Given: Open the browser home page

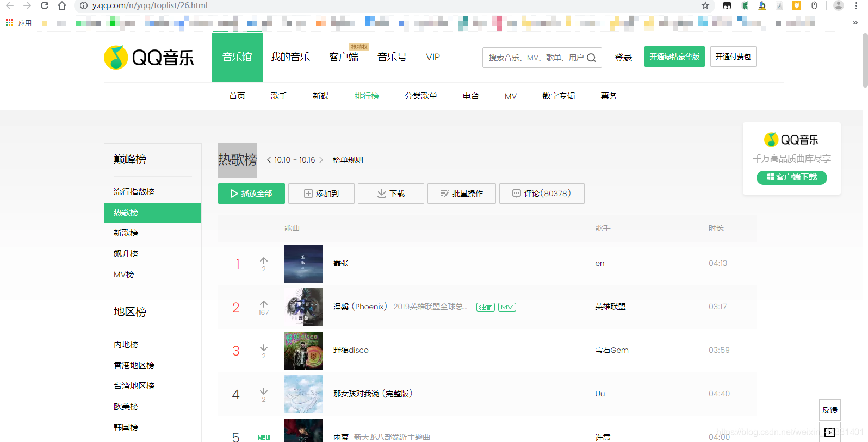Looking at the screenshot, I should pos(62,5).
